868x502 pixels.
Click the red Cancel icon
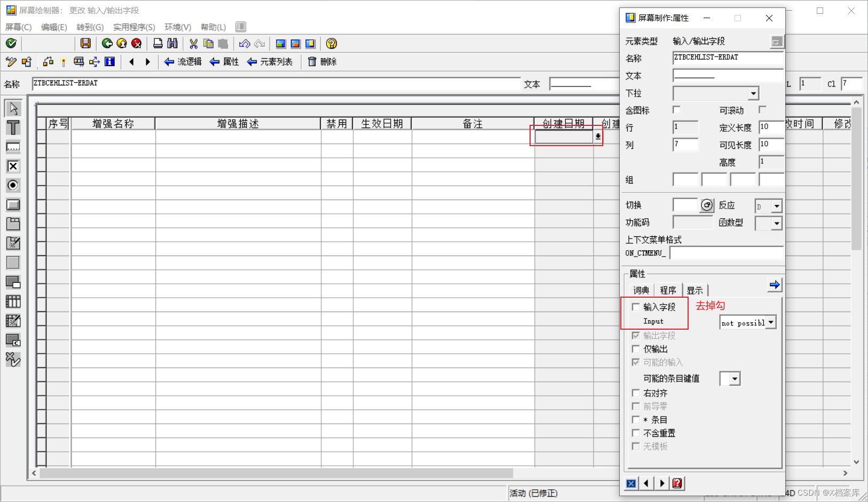pos(137,44)
